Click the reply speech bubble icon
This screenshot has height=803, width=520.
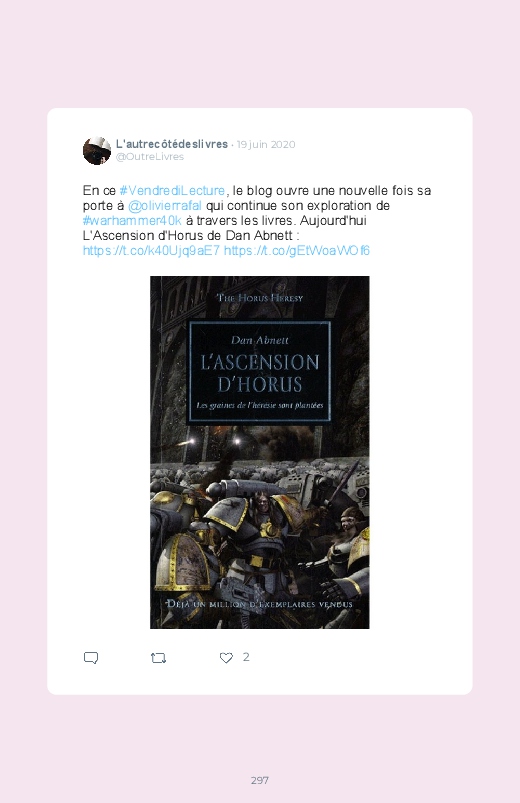(x=91, y=658)
